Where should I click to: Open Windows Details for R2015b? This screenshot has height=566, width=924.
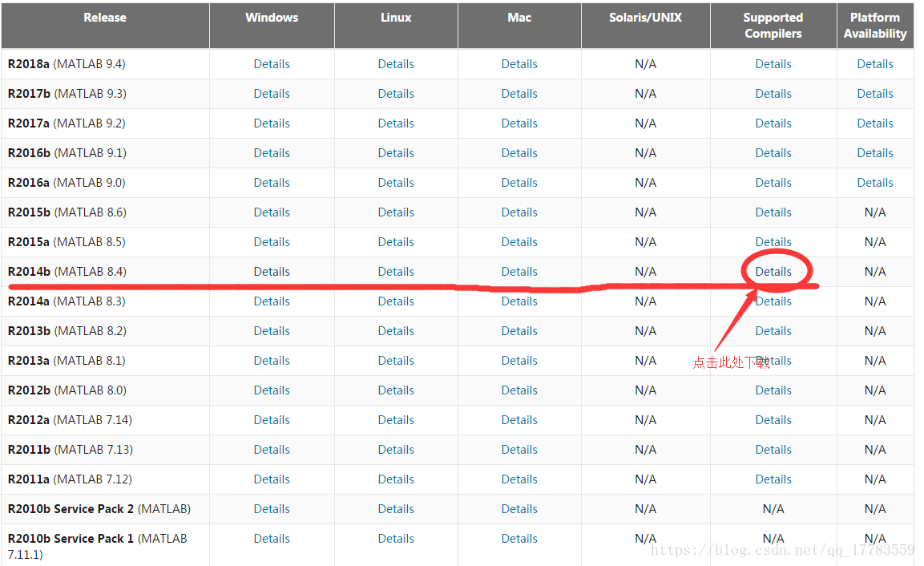click(x=272, y=212)
